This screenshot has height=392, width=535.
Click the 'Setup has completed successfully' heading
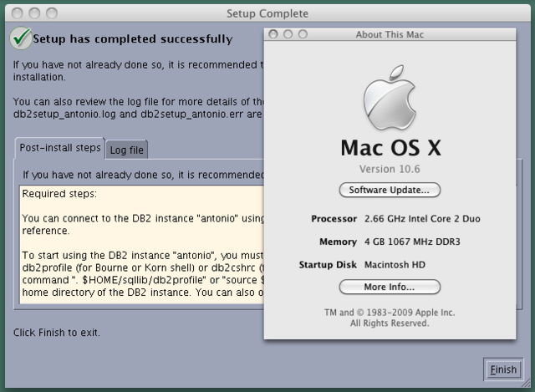(133, 39)
